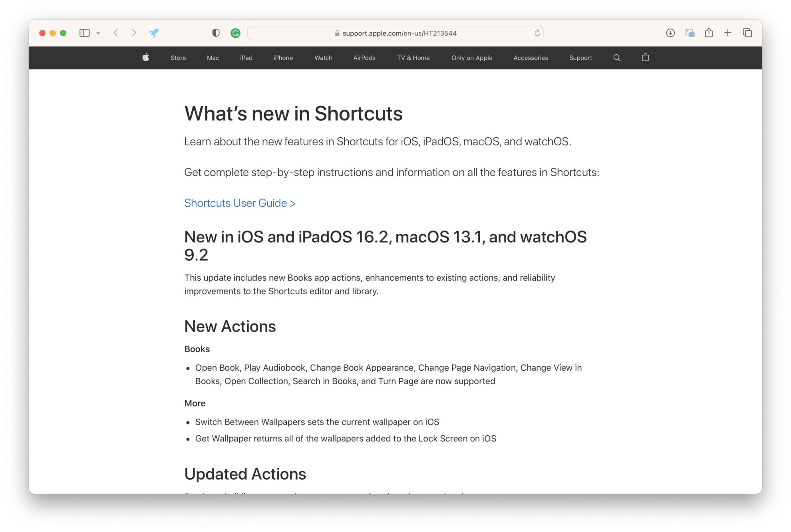The height and width of the screenshot is (532, 791).
Task: Open the privacy report shield icon
Action: 216,33
